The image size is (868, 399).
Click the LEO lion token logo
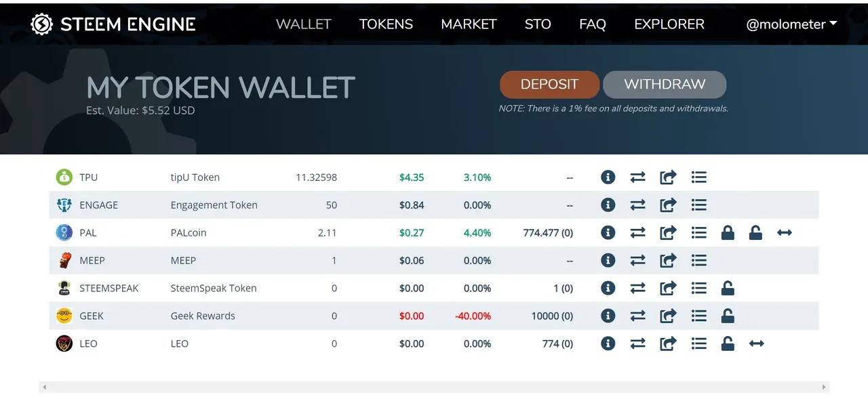point(64,344)
